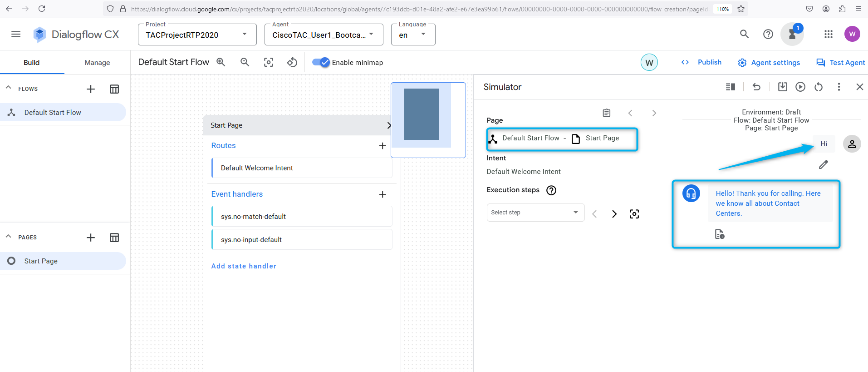The image size is (868, 372).
Task: Close the Simulator panel
Action: (x=860, y=87)
